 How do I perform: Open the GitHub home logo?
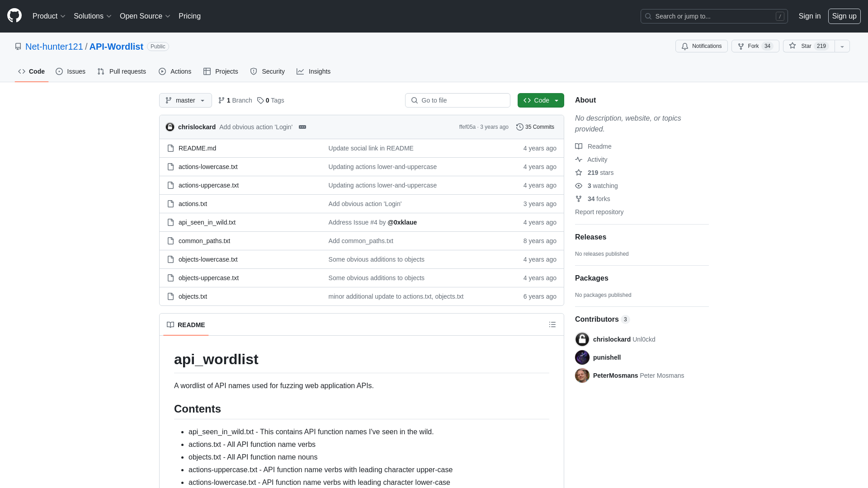14,15
